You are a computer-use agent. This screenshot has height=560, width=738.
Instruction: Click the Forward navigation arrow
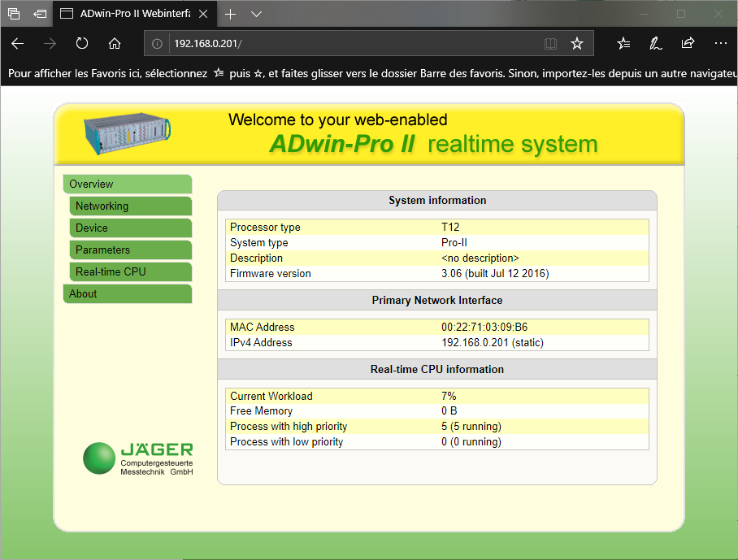(x=50, y=44)
